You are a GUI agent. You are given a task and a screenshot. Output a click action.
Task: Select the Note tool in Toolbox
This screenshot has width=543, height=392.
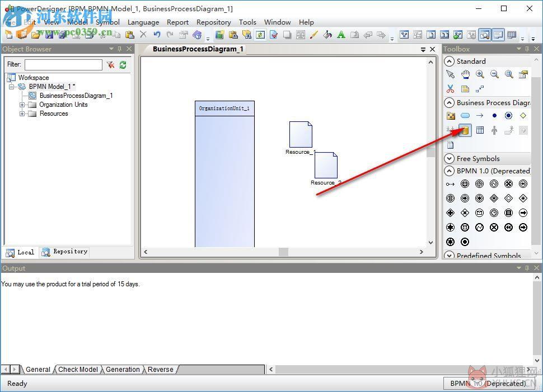(x=465, y=88)
